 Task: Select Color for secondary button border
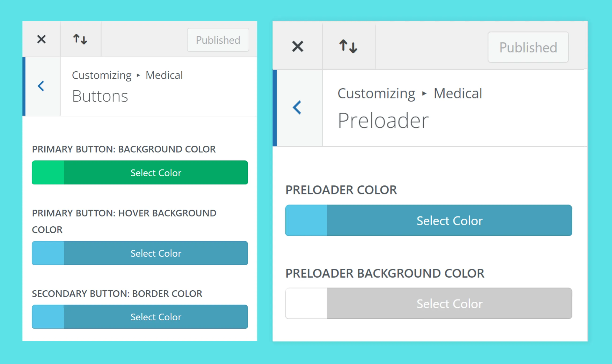156,317
